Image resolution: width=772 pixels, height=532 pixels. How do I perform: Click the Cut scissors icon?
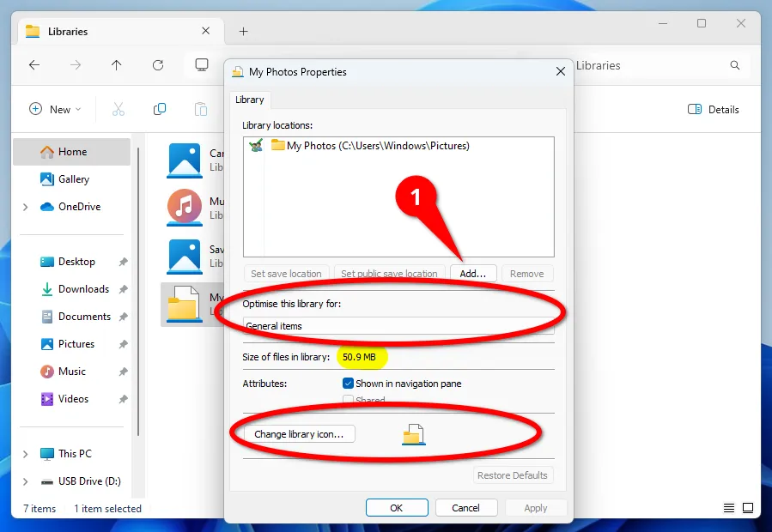pos(119,109)
